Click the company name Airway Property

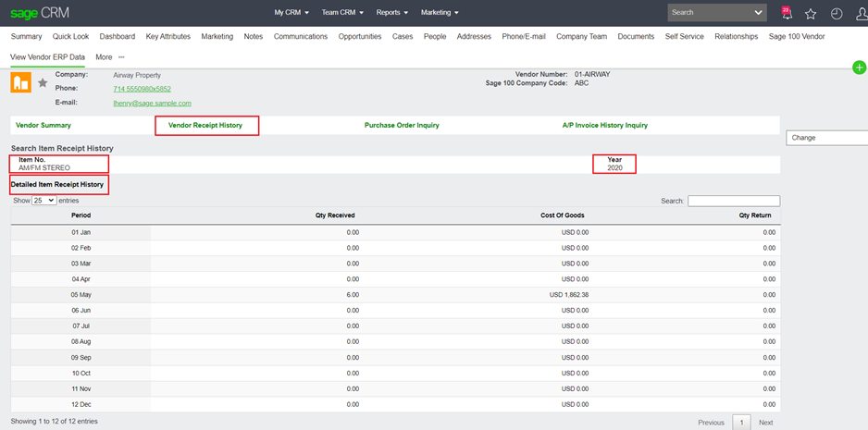[x=137, y=75]
